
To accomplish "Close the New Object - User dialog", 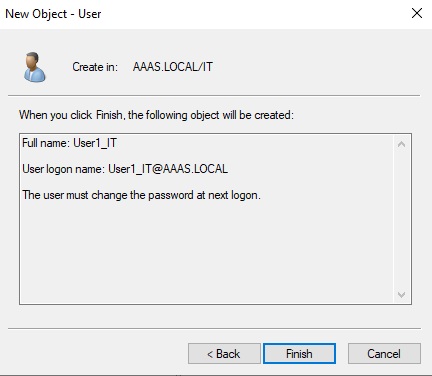I will 417,14.
